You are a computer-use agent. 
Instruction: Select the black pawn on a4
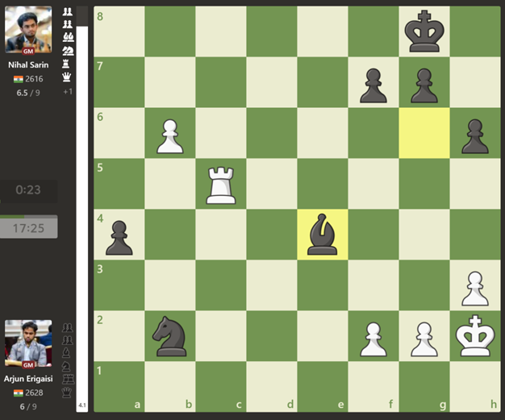(119, 238)
